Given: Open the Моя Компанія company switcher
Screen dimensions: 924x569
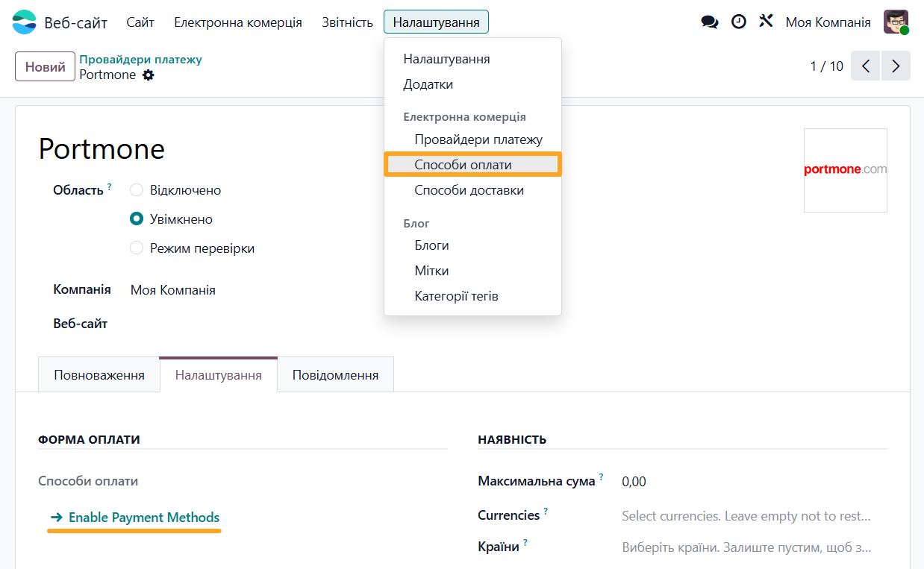Looking at the screenshot, I should click(828, 22).
